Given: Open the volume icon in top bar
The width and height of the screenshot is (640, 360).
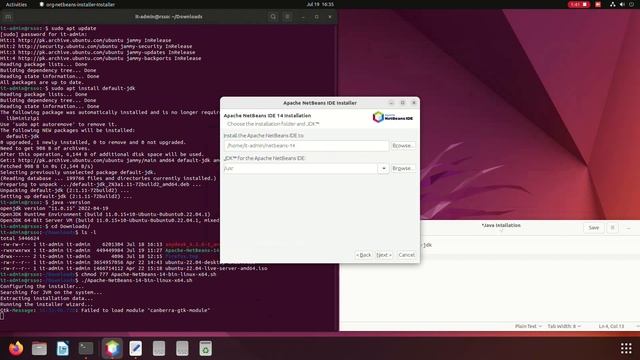Looking at the screenshot, I should tap(622, 4).
